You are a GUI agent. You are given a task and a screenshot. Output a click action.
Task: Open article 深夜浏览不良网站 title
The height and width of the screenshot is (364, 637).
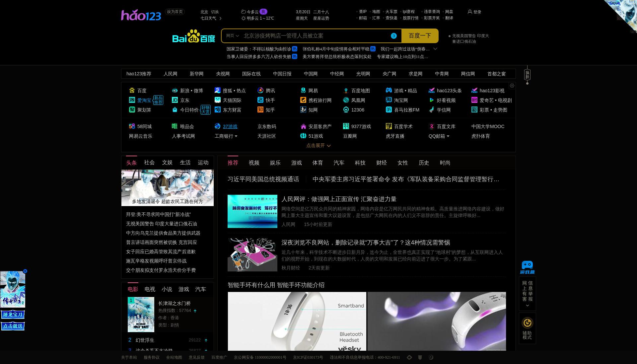(366, 243)
